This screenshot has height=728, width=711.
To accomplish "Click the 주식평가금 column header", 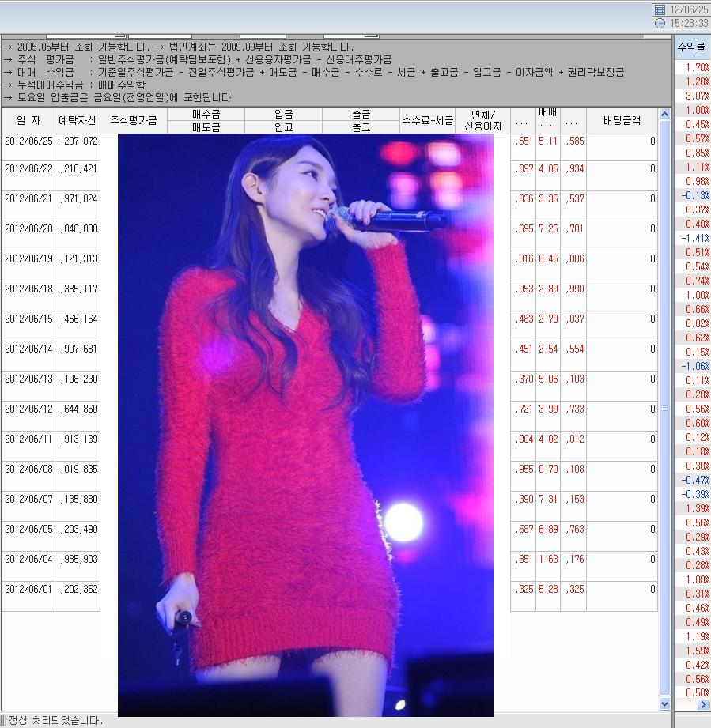I will 134,121.
